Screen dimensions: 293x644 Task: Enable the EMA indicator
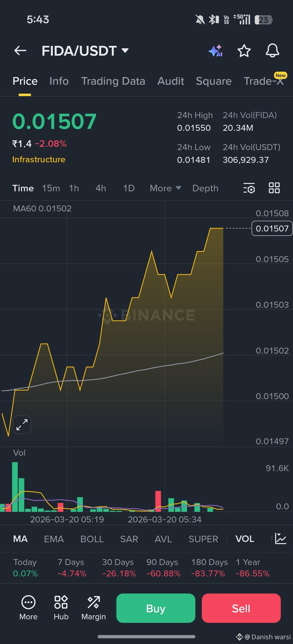[x=54, y=539]
